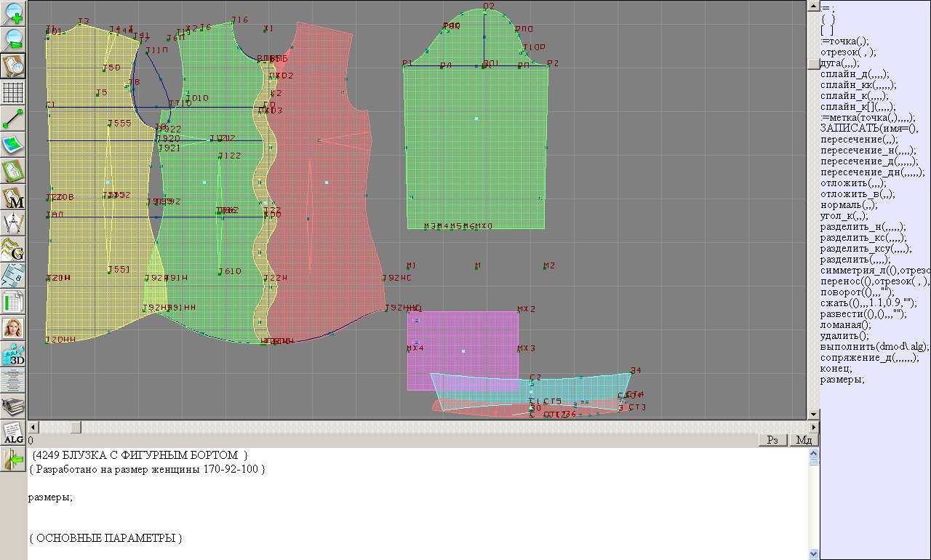Click the zoom out magnifier icon
The width and height of the screenshot is (931, 560).
14,39
